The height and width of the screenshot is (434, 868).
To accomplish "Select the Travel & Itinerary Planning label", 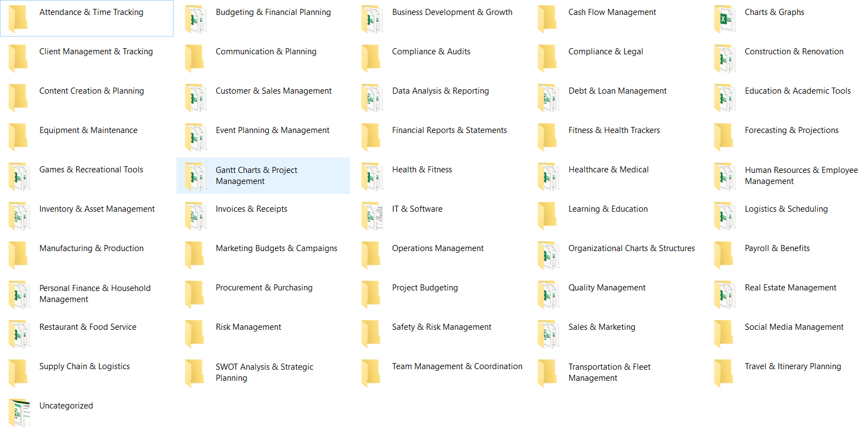I will (793, 366).
